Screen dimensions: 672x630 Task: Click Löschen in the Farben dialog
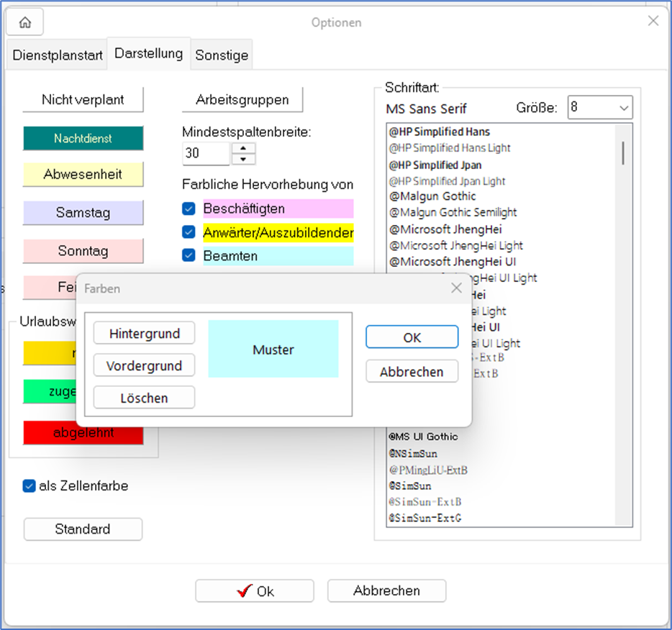point(145,398)
